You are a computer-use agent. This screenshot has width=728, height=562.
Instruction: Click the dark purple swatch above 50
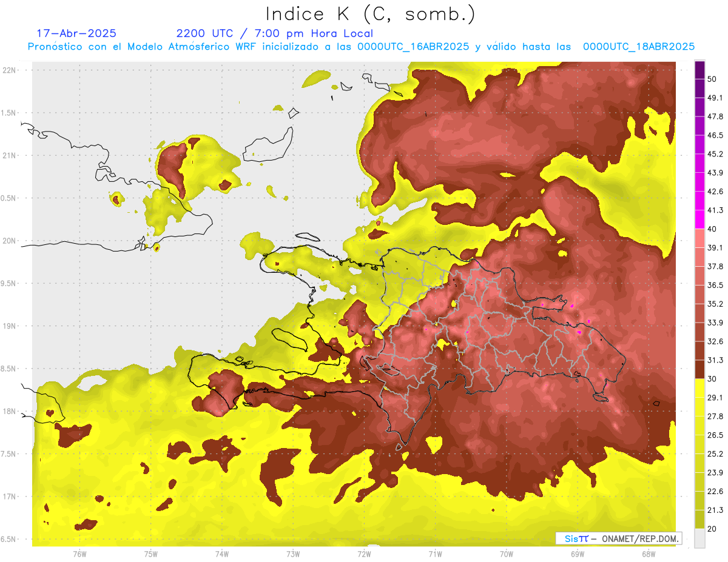699,70
